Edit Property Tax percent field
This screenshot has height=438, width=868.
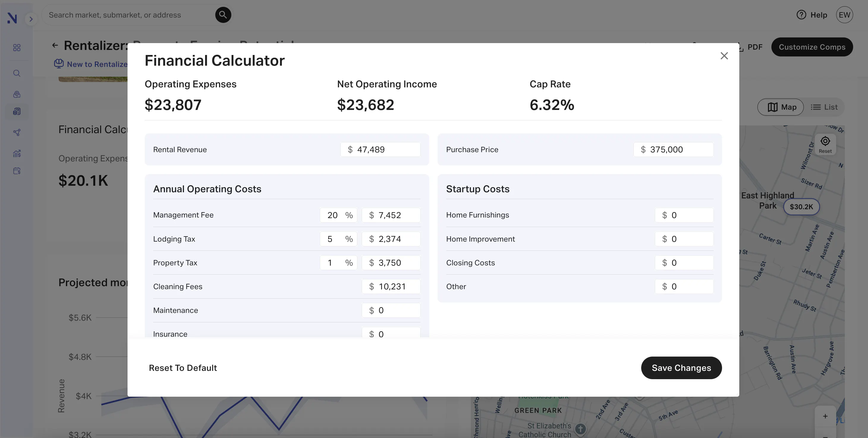(338, 263)
